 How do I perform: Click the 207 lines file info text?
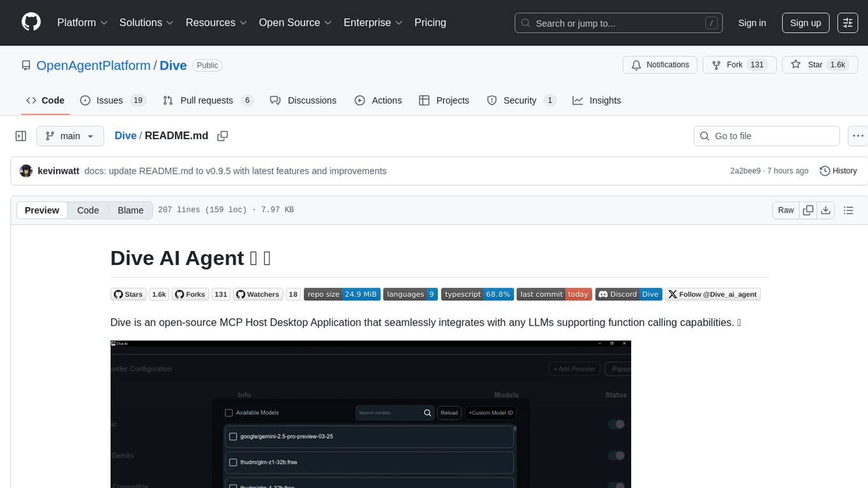pyautogui.click(x=226, y=210)
